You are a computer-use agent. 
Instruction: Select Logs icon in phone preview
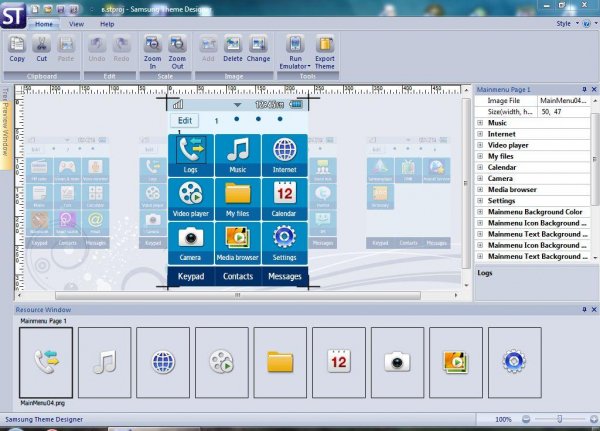pos(191,150)
